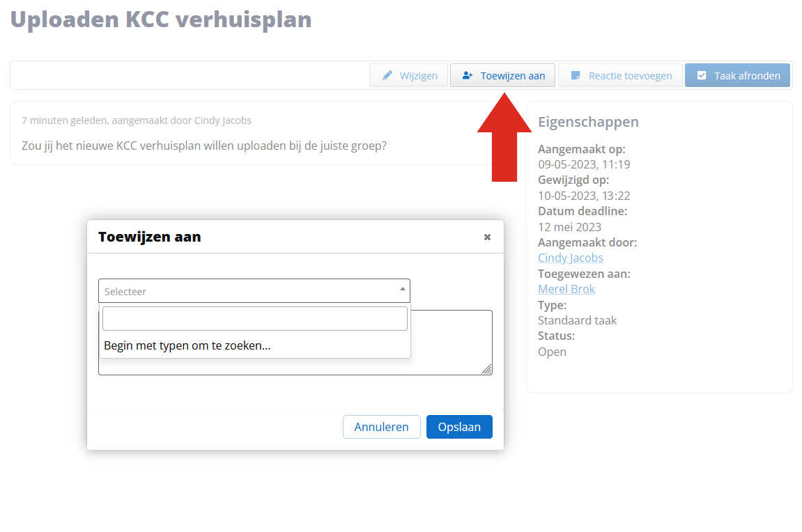Click the Reactie toevoegen toolbar button
Image resolution: width=802 pixels, height=532 pixels.
(620, 76)
